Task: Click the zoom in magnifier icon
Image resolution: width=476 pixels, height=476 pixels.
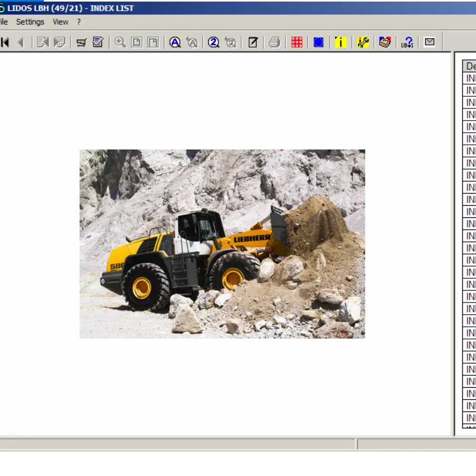Action: [x=120, y=42]
